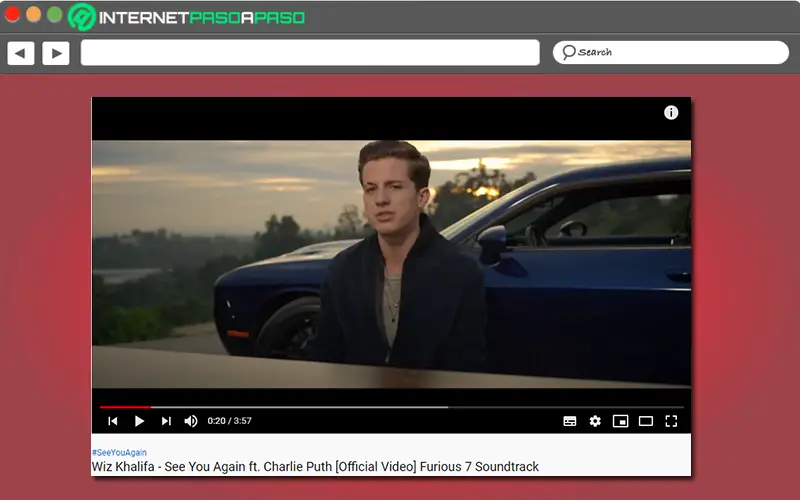Focus the empty address bar field
Image resolution: width=800 pixels, height=500 pixels.
310,53
